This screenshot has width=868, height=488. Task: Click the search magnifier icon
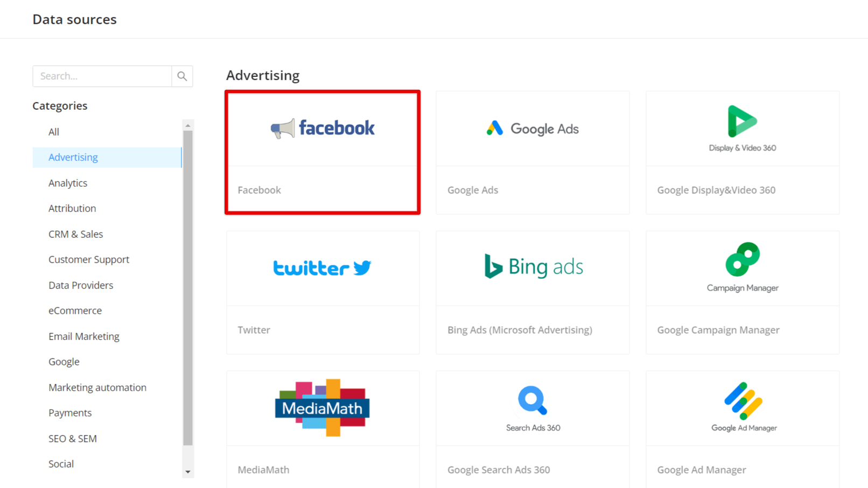coord(182,76)
